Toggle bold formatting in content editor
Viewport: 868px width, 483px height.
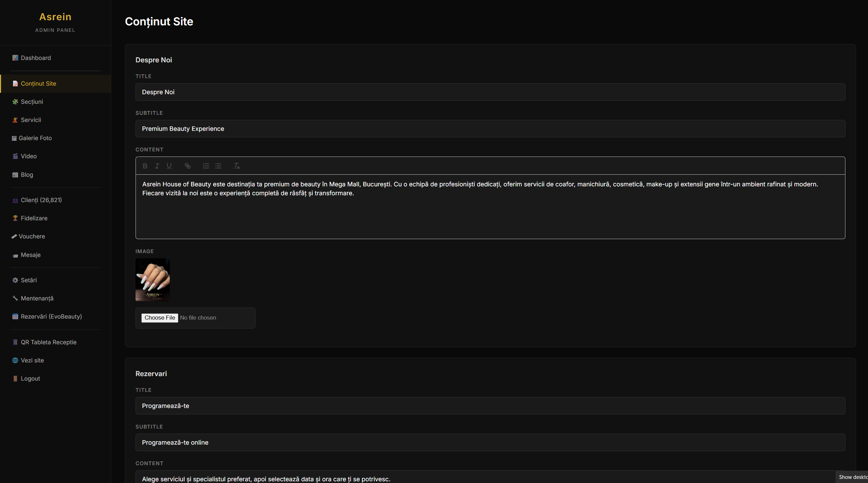point(145,166)
